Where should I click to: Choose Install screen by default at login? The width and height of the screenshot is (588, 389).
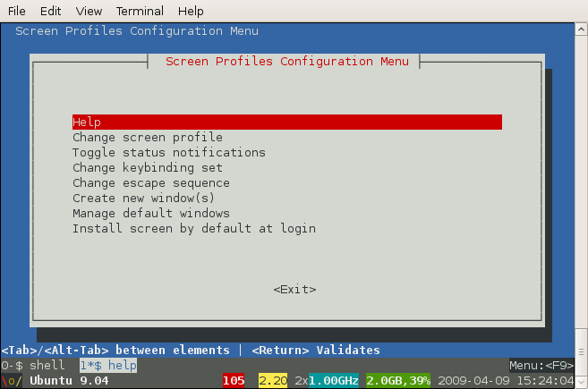194,229
